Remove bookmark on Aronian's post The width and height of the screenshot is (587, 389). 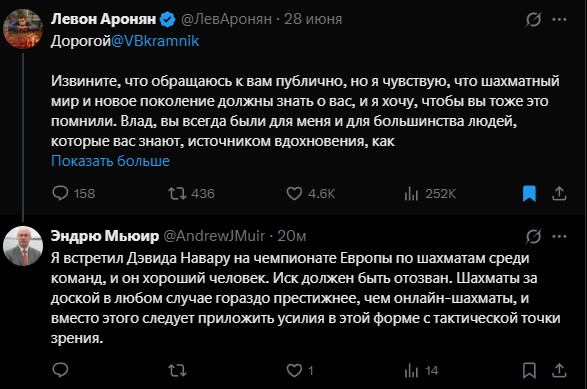click(529, 194)
